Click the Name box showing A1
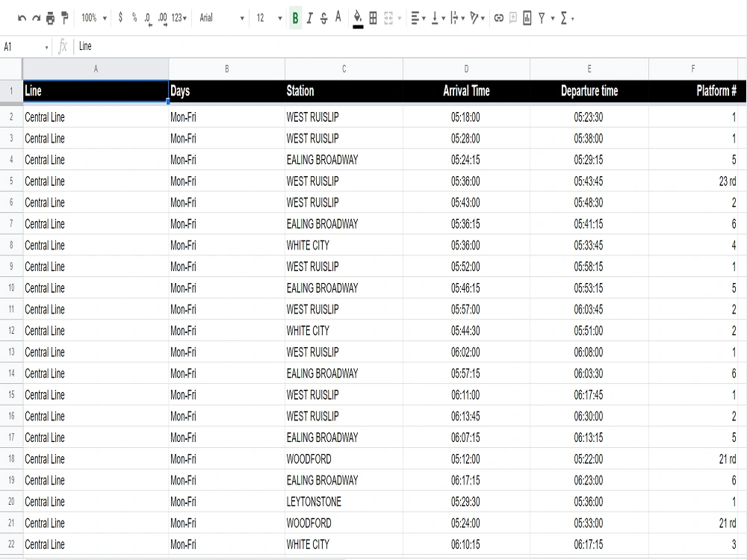 pyautogui.click(x=25, y=46)
